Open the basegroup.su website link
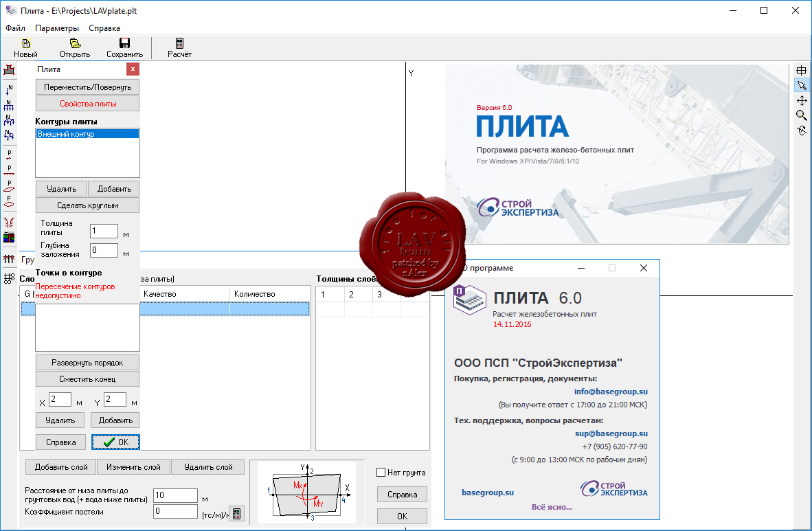 488,493
